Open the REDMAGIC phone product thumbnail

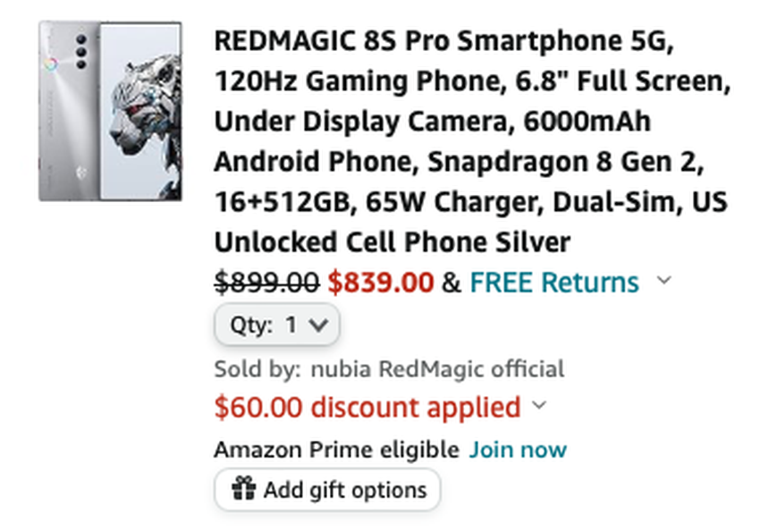[110, 111]
